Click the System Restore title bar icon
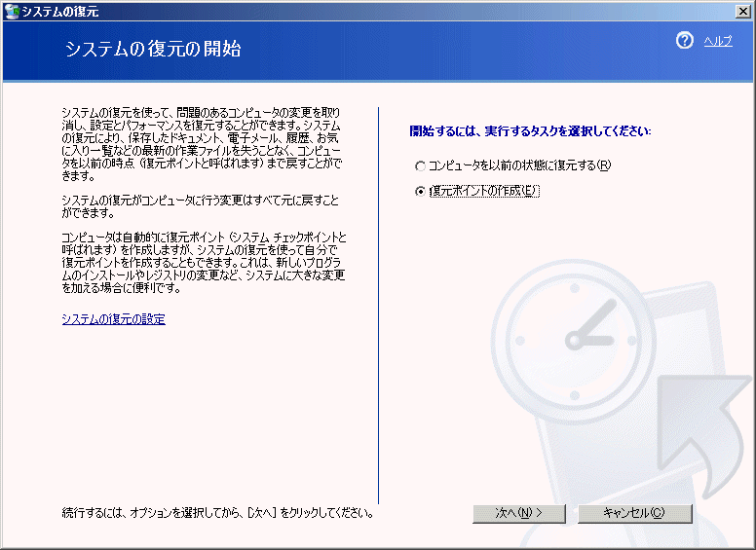756x550 pixels. pos(11,11)
